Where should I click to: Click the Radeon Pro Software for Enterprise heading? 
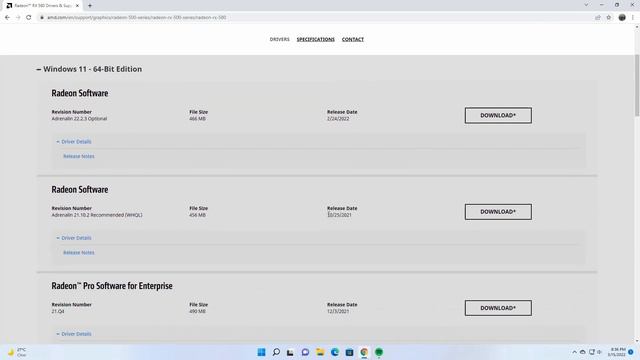(x=112, y=286)
